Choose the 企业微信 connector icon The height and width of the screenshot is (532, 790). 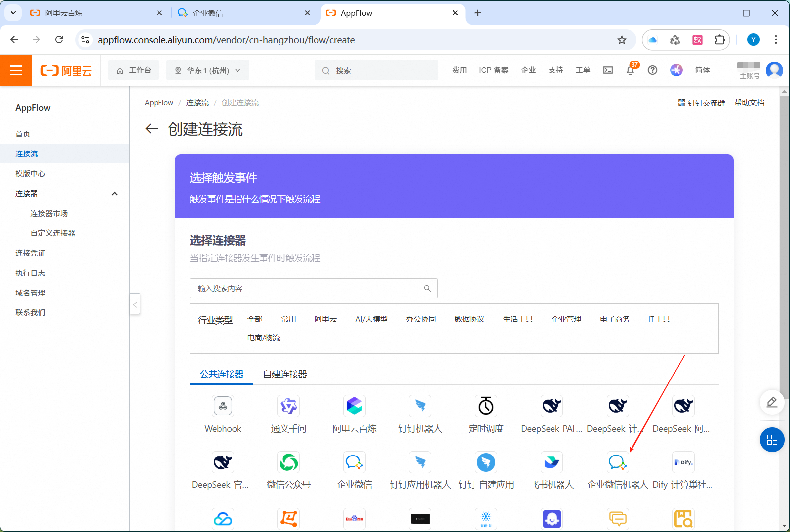click(355, 462)
